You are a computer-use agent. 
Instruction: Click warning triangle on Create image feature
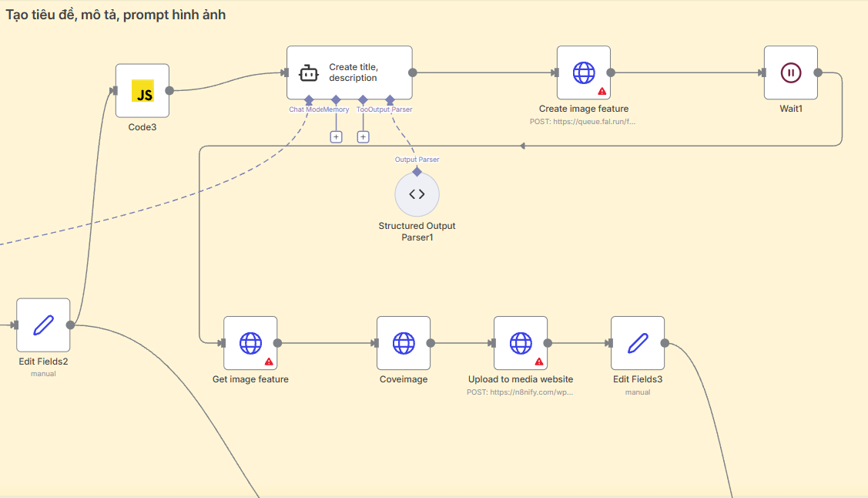(x=602, y=91)
